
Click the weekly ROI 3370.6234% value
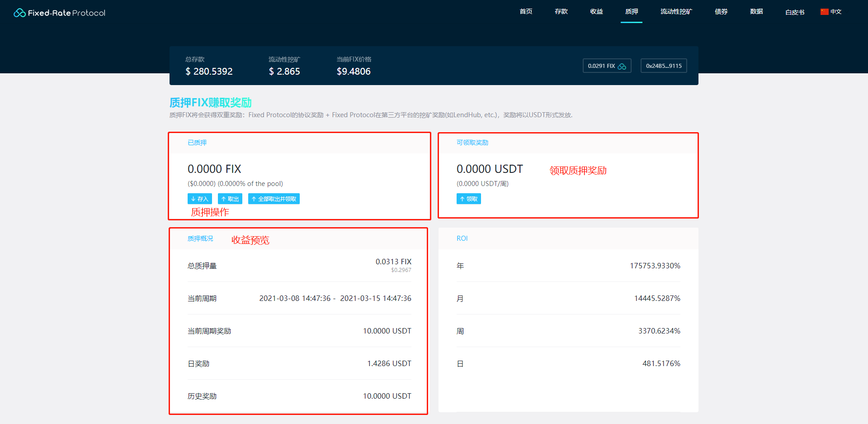659,331
